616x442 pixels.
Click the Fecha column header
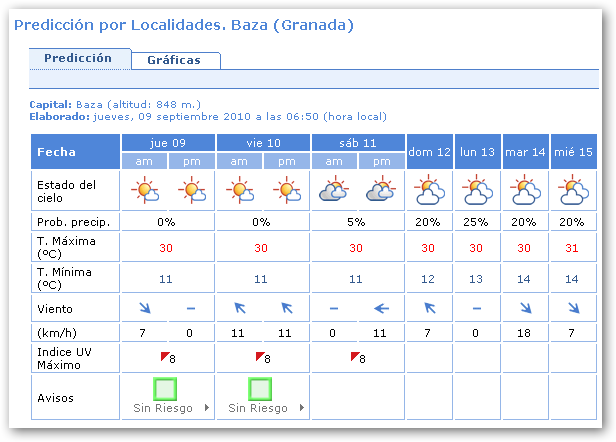click(x=76, y=152)
